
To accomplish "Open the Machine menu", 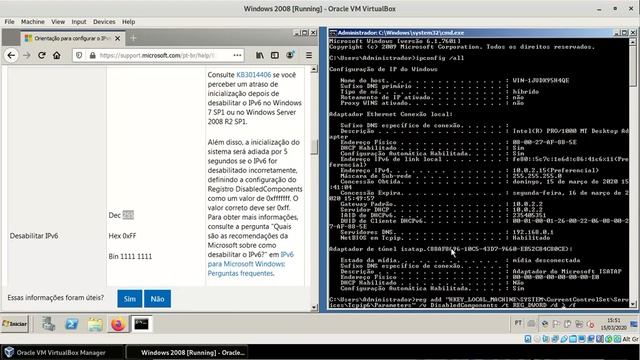I will click(33, 22).
